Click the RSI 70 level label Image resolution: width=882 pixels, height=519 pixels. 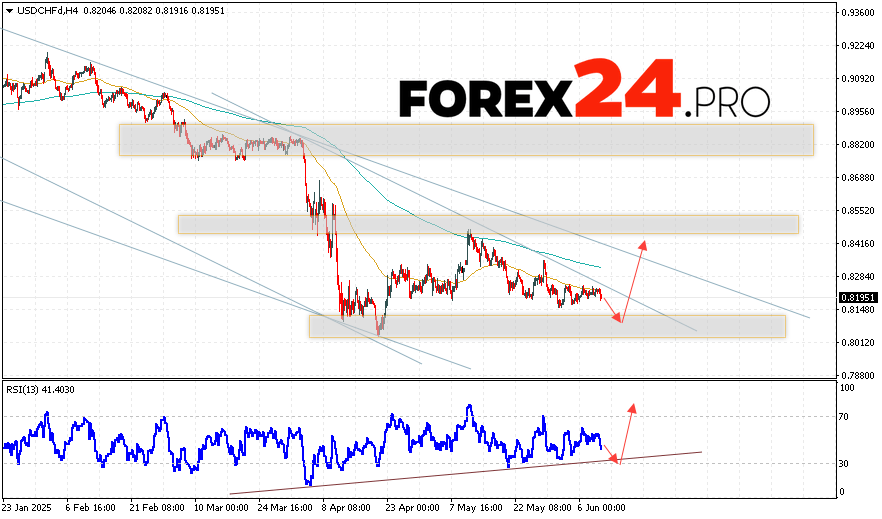[846, 416]
